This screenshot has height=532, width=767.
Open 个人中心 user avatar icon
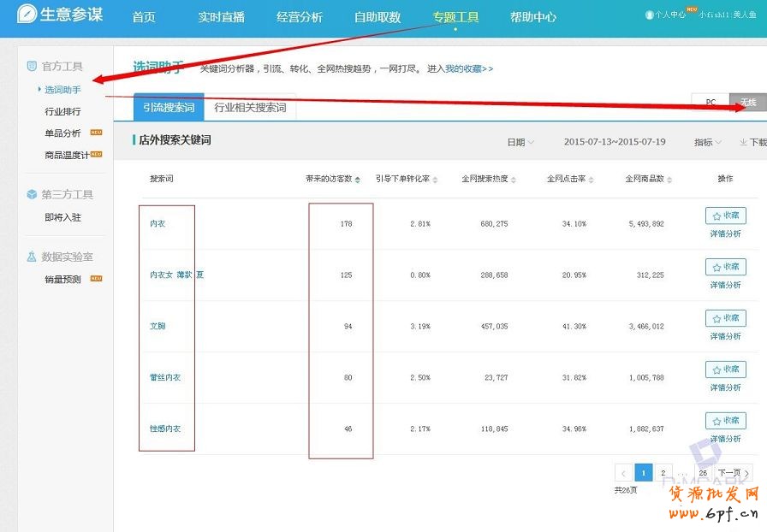point(649,15)
